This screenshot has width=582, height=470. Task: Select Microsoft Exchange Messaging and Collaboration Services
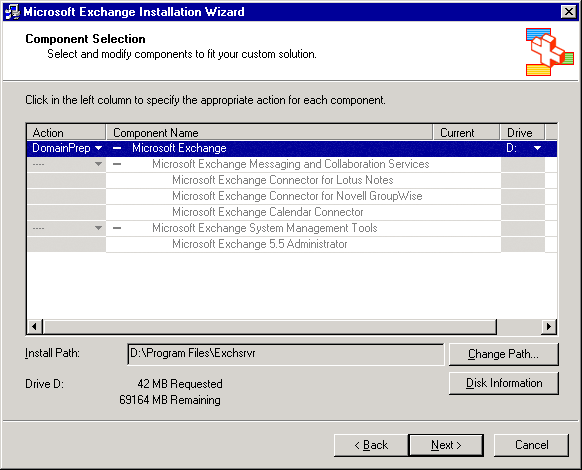[291, 164]
